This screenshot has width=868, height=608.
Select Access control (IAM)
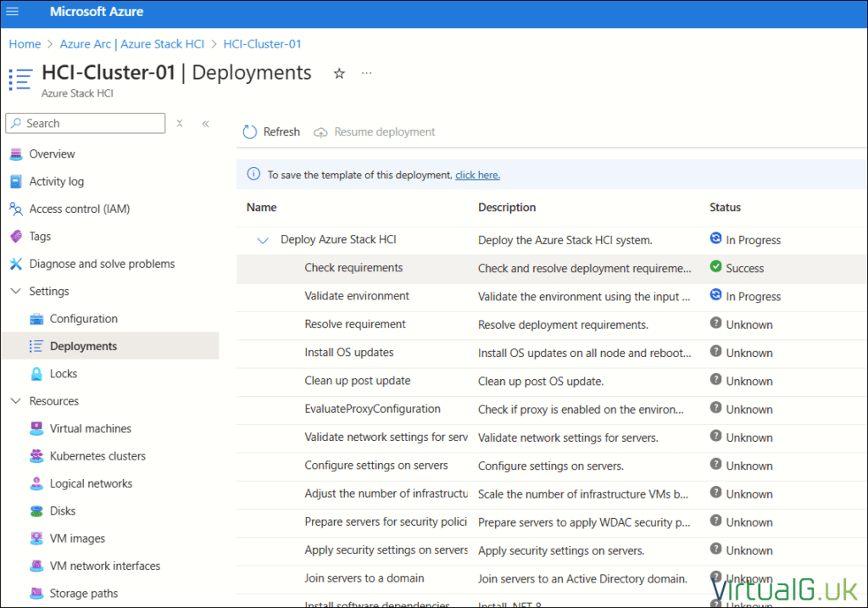(80, 209)
